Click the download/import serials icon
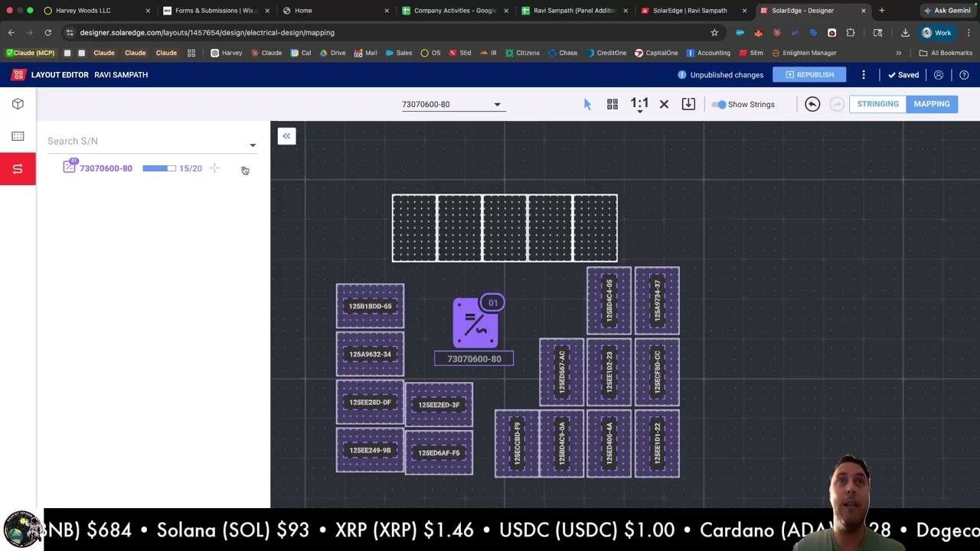 click(x=688, y=104)
